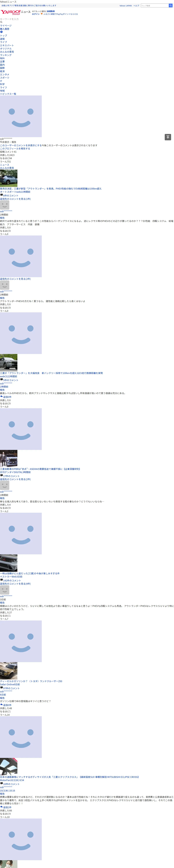This screenshot has width=174, height=868.
Task: Open the トップ navigation tab
Action: pos(3,35)
